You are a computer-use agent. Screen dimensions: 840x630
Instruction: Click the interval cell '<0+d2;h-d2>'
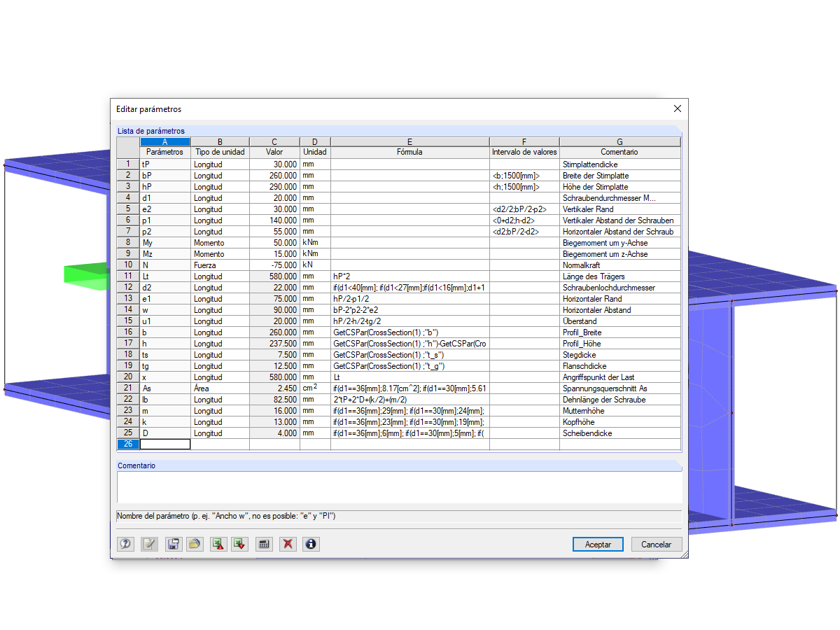(524, 220)
